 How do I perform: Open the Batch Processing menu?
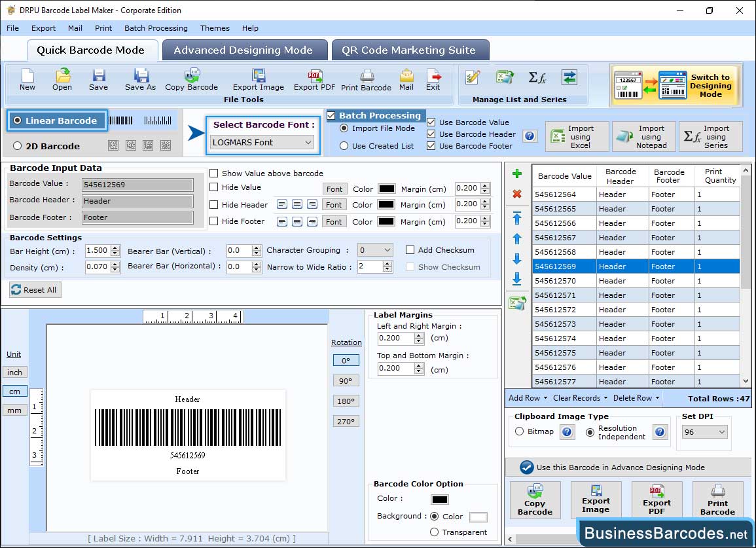pyautogui.click(x=156, y=28)
